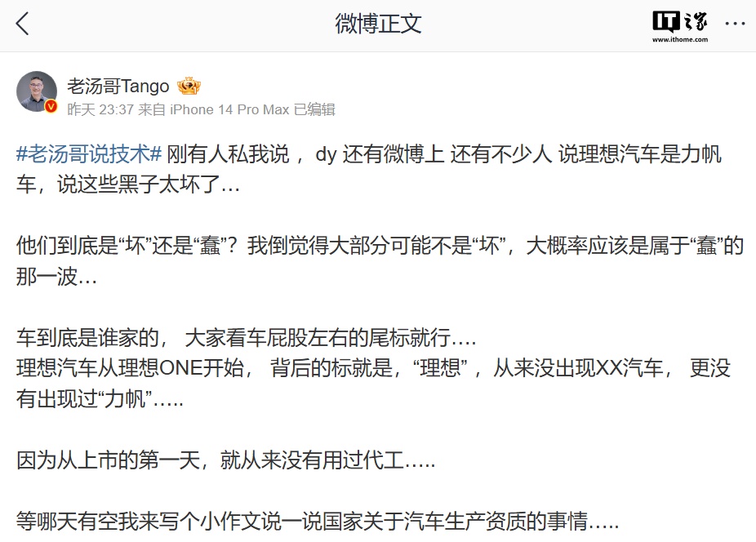Click the line starting 理想汽车从理想ONE开始
Image resolution: width=756 pixels, height=542 pixels.
tap(373, 368)
